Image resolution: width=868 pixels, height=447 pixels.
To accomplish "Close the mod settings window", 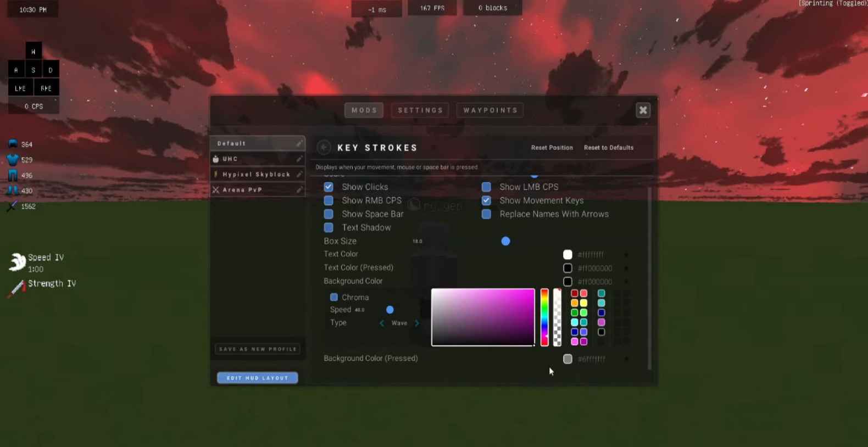I will click(x=643, y=110).
